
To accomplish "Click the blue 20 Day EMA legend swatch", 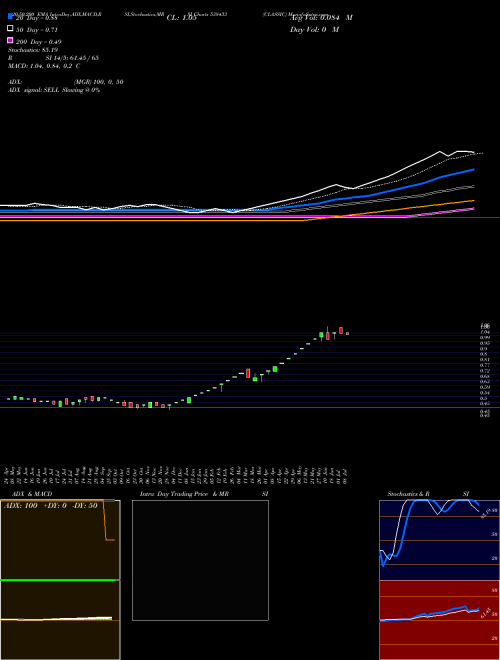I will pyautogui.click(x=10, y=16).
